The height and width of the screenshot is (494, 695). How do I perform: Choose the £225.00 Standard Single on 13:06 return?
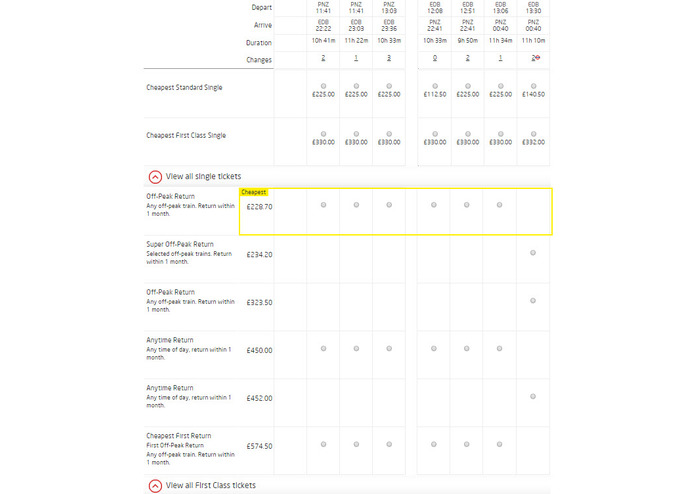(500, 86)
